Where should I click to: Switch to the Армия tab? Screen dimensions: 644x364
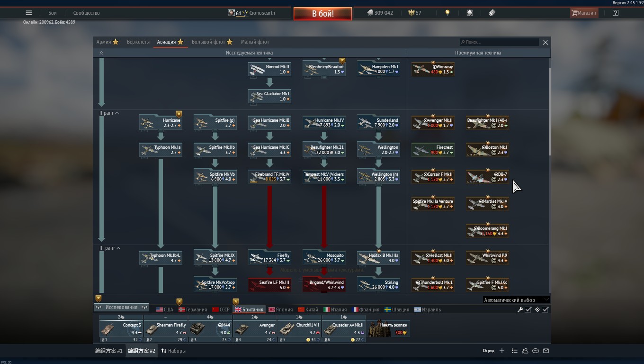(107, 42)
